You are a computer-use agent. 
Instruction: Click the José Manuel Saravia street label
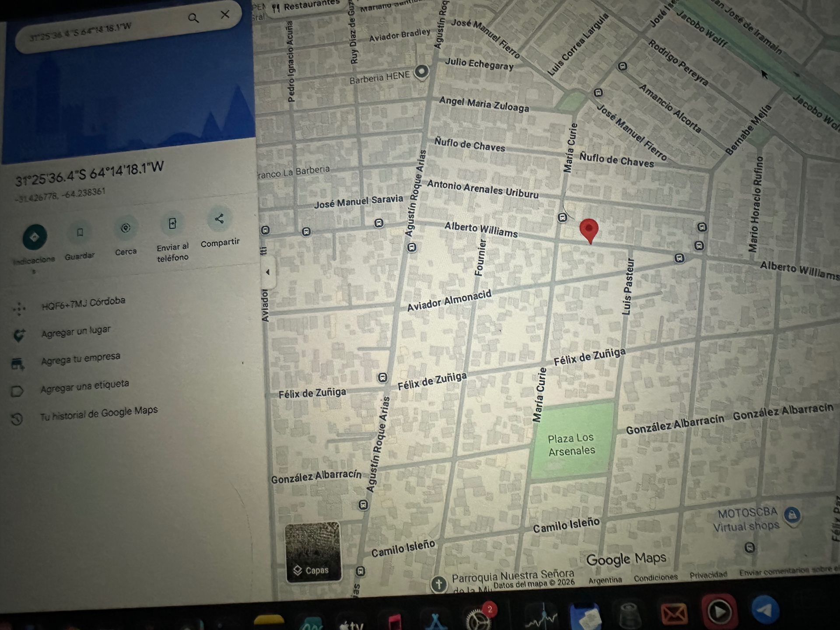coord(358,201)
